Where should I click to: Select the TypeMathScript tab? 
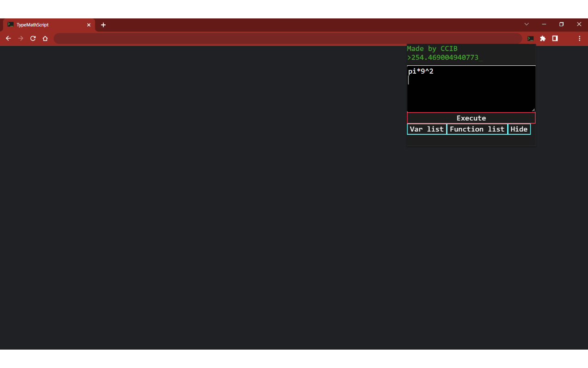tap(49, 25)
